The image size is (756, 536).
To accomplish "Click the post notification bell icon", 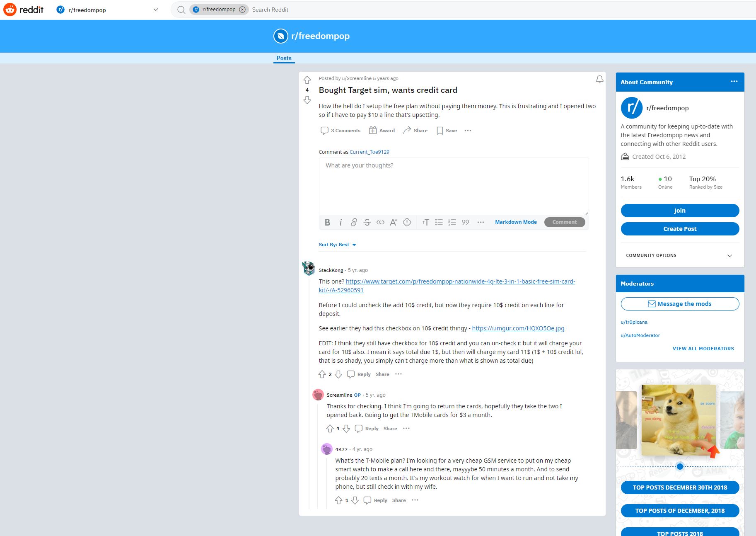I will pyautogui.click(x=599, y=79).
